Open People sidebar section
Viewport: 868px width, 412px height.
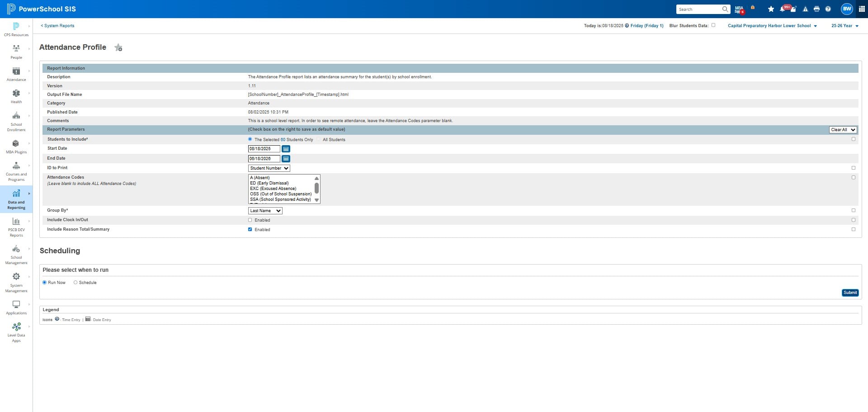(x=16, y=52)
